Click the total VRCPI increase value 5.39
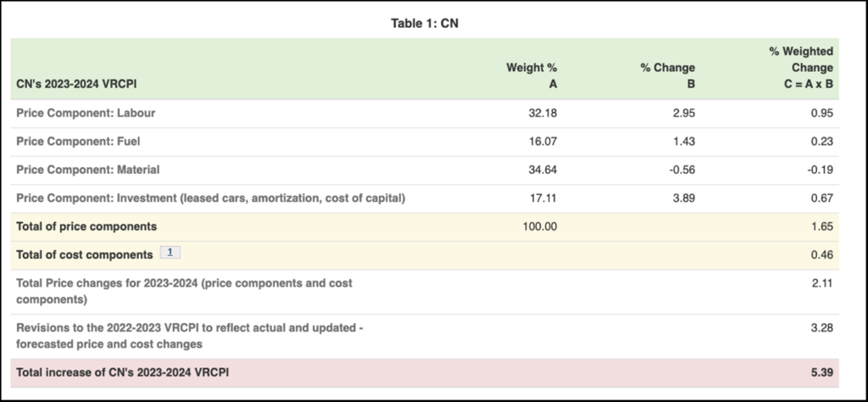Screen dimensions: 868x402 820,372
